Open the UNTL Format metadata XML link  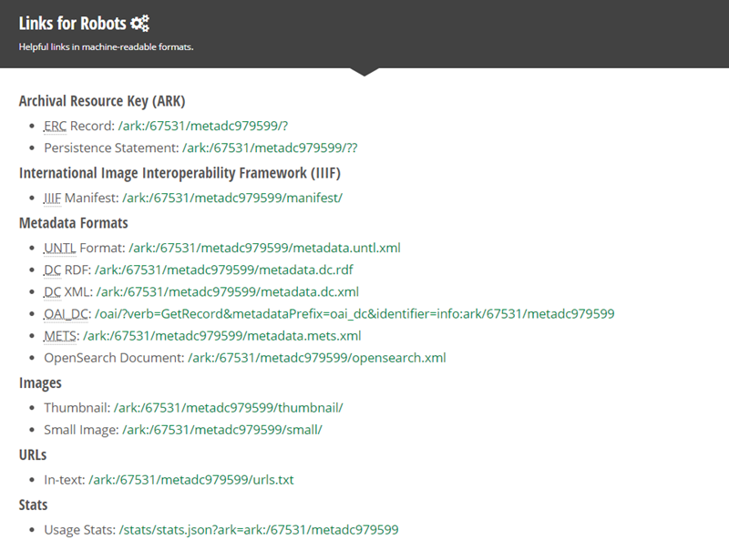pyautogui.click(x=264, y=248)
